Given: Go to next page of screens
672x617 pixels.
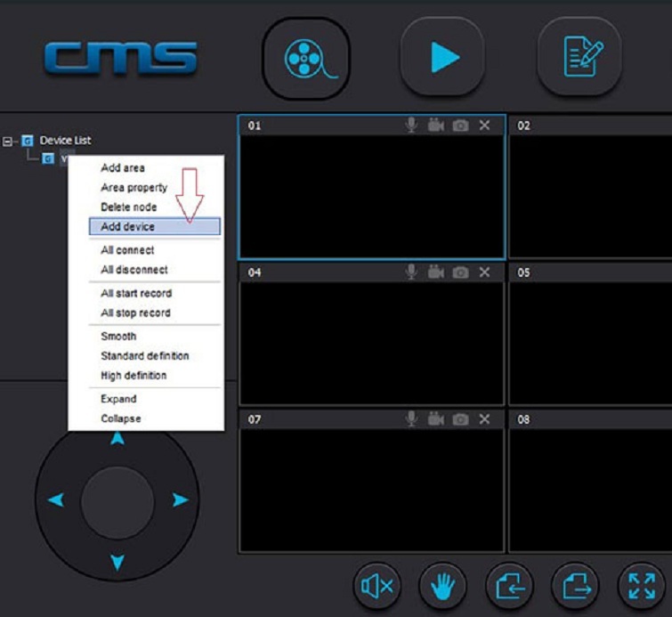Looking at the screenshot, I should pyautogui.click(x=575, y=585).
